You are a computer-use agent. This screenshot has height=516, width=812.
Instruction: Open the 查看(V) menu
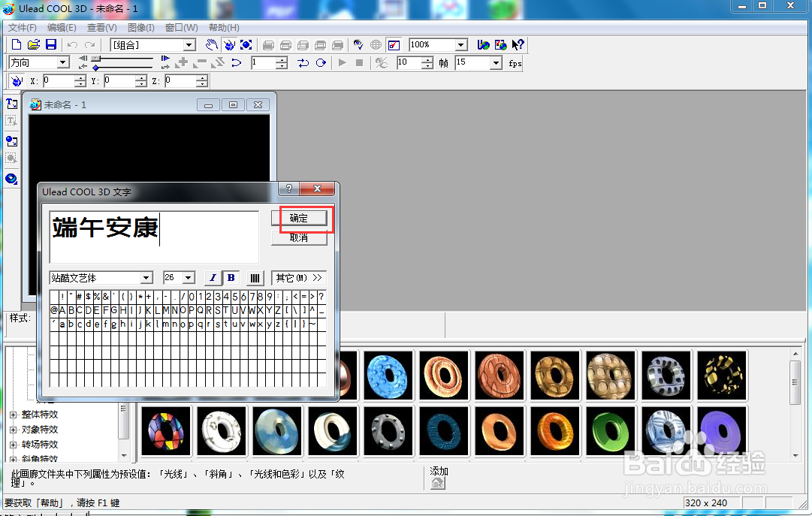102,28
